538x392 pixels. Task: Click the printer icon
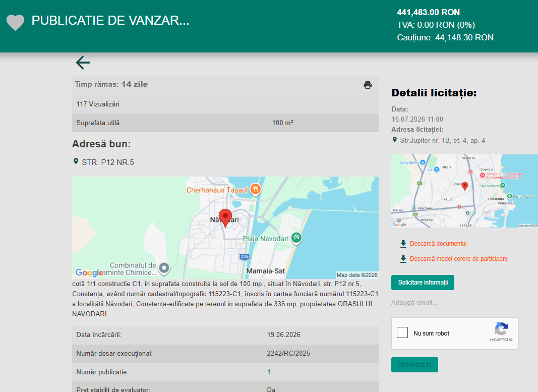tap(368, 85)
